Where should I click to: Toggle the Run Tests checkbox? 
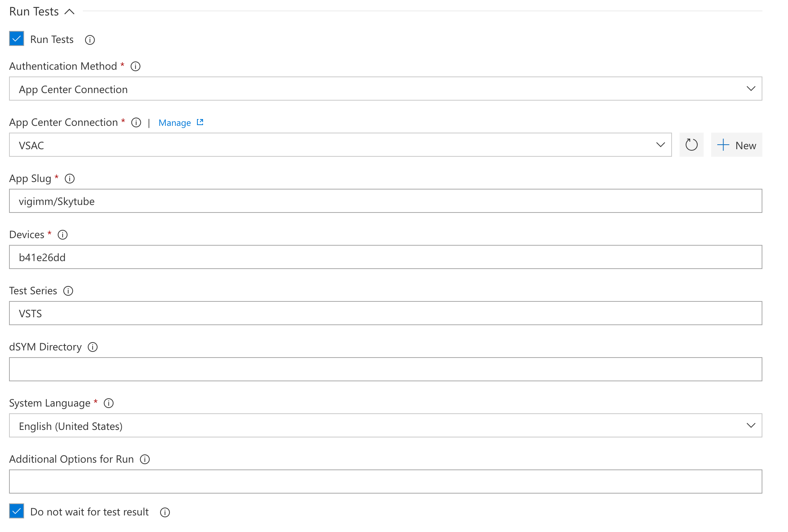coord(16,39)
